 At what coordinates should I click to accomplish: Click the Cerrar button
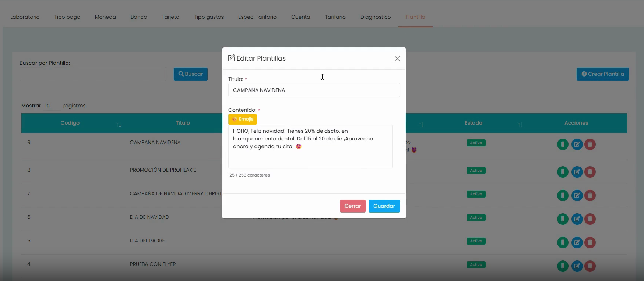(352, 206)
